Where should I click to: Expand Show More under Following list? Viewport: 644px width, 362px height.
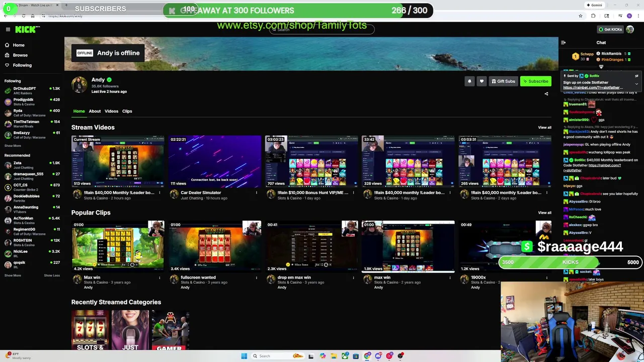13,146
